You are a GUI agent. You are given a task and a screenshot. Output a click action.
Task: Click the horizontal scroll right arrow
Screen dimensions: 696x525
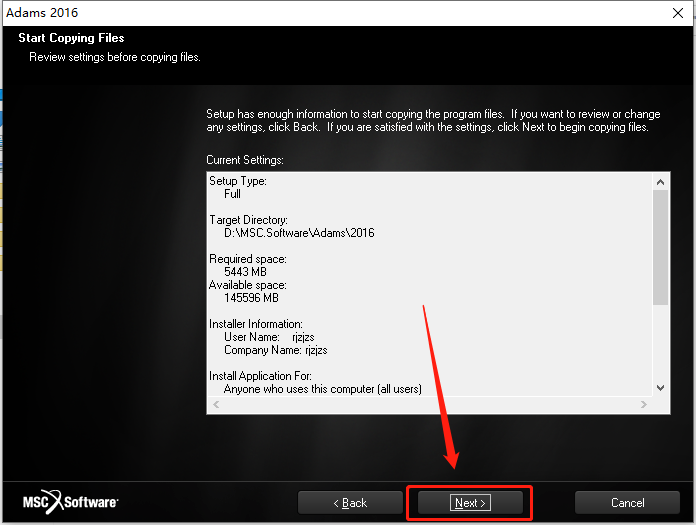(644, 404)
